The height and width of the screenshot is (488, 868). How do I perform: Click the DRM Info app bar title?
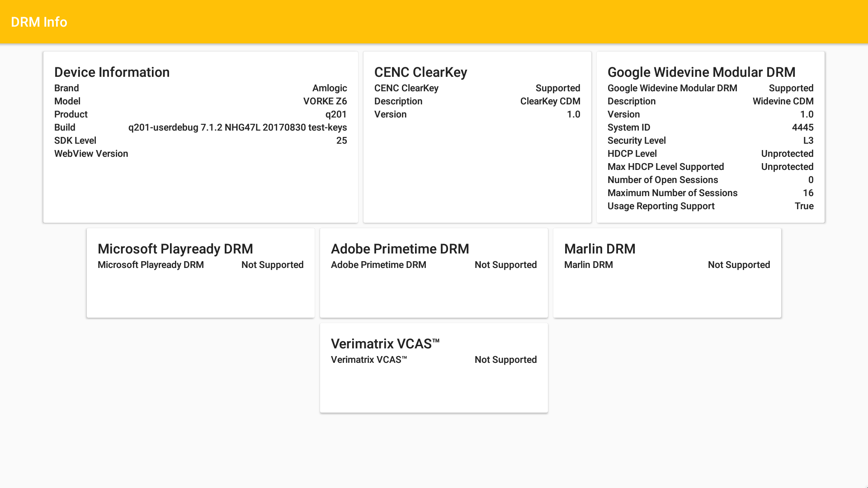pos(39,22)
